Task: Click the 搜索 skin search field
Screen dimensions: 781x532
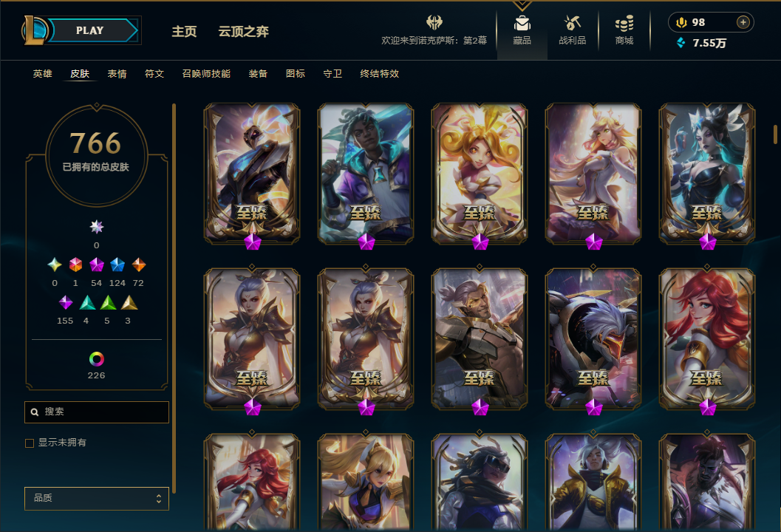Action: (x=97, y=412)
